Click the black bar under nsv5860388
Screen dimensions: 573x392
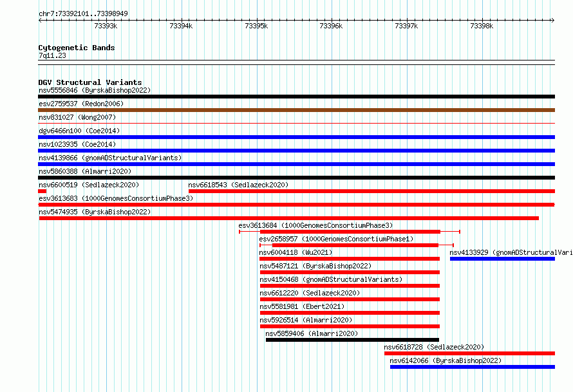point(296,178)
